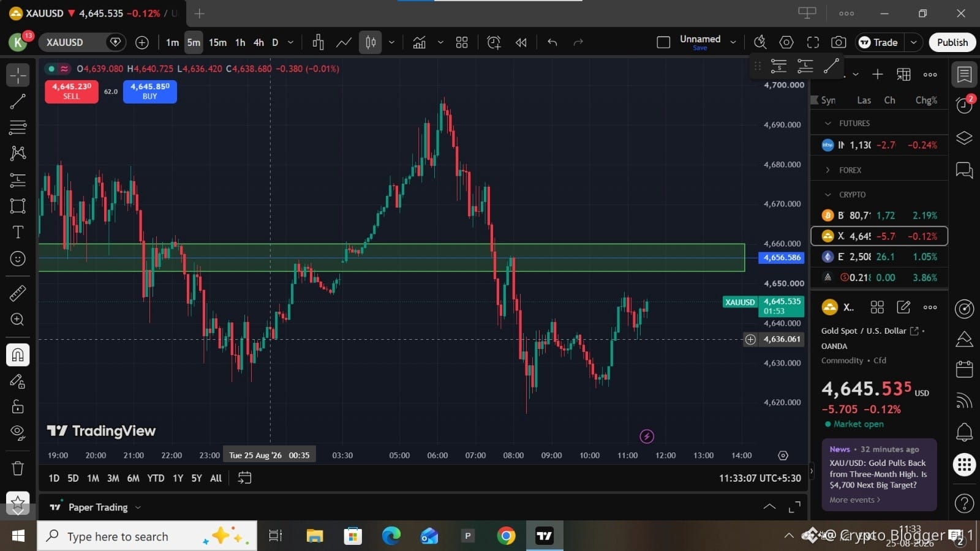The width and height of the screenshot is (980, 551).
Task: Collapse the CRYPTO watchlist section
Action: (828, 195)
